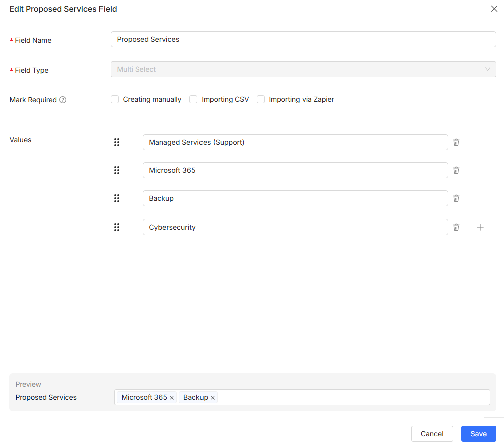Remove the Backup value using trash icon
This screenshot has width=504, height=447.
pos(456,198)
